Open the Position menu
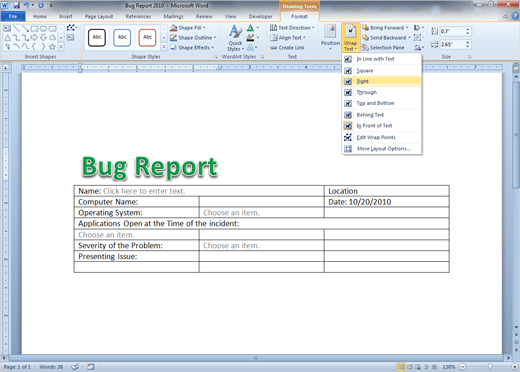The height and width of the screenshot is (372, 520). tap(330, 37)
